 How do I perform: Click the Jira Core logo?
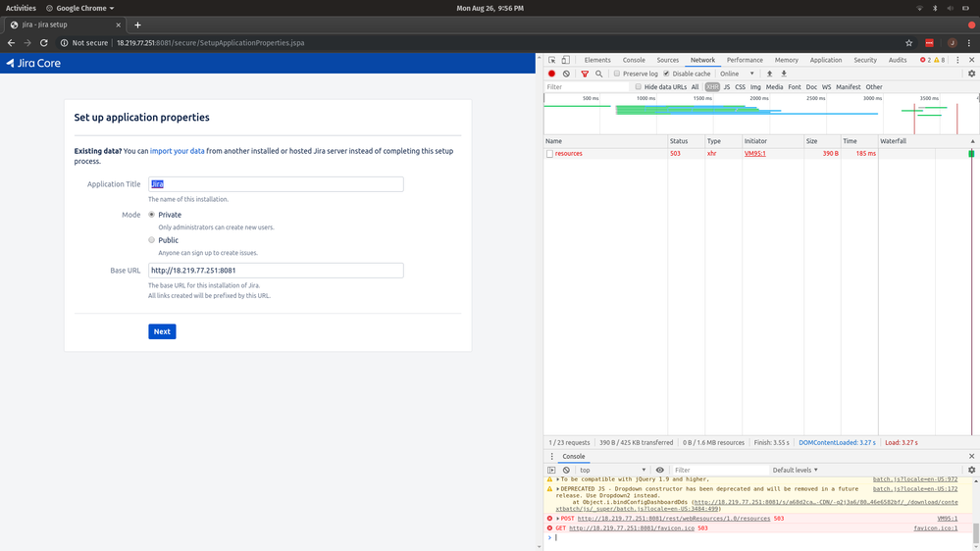click(33, 63)
